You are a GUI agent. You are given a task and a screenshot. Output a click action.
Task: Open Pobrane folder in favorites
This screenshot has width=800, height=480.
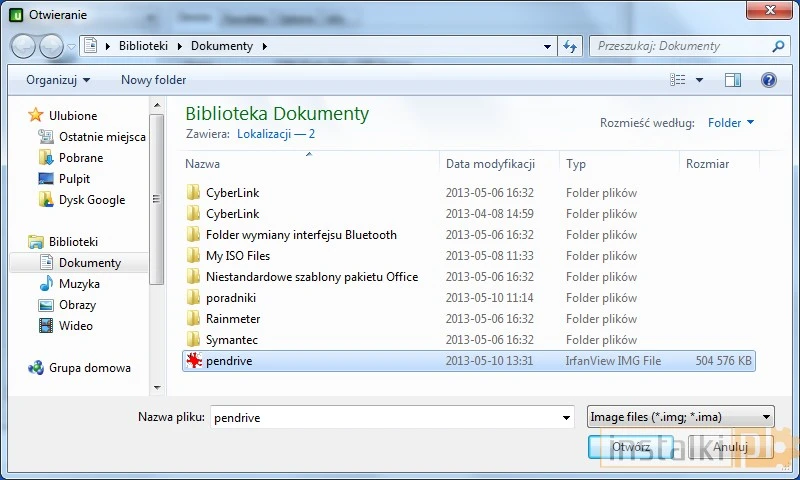[81, 158]
